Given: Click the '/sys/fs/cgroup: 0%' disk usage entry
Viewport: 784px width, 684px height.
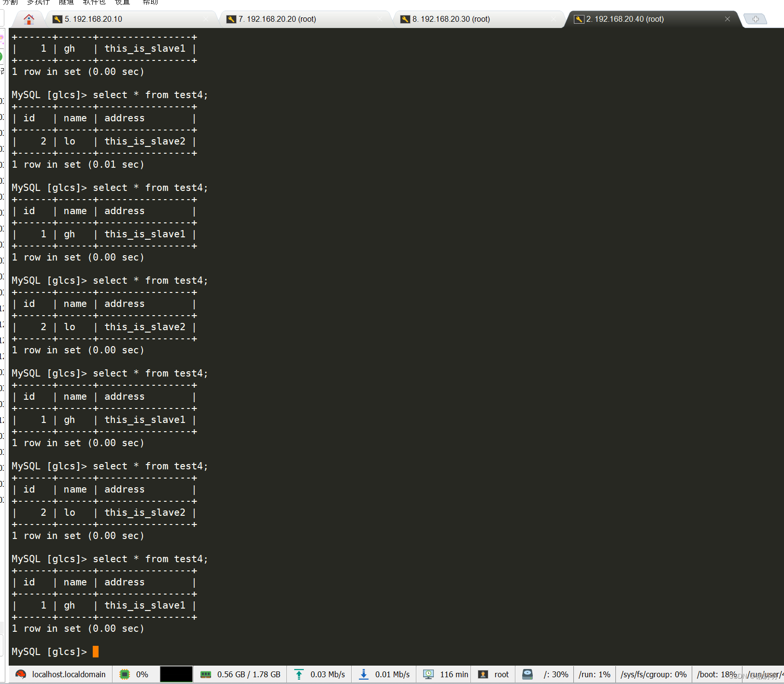Looking at the screenshot, I should [654, 674].
